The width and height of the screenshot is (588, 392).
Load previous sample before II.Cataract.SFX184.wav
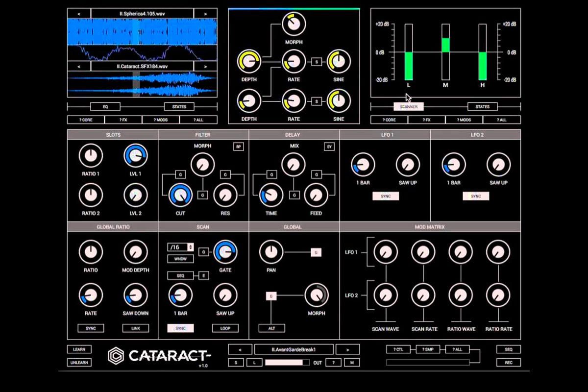click(x=79, y=66)
